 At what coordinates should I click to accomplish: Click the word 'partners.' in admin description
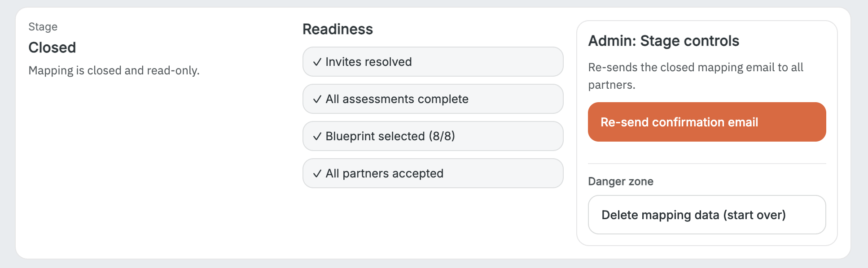(612, 85)
